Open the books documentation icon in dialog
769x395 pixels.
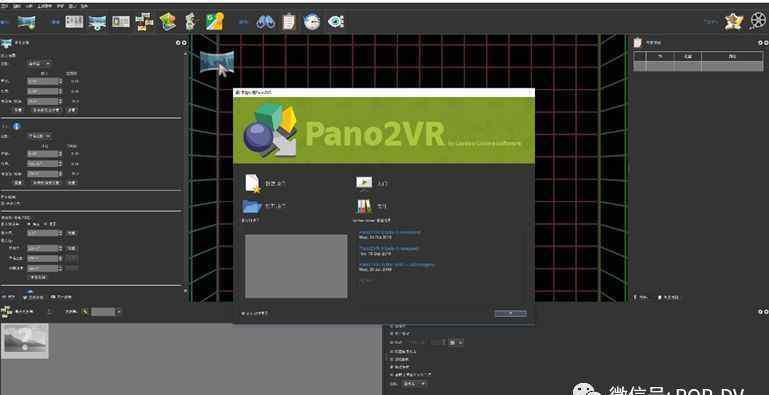point(364,207)
